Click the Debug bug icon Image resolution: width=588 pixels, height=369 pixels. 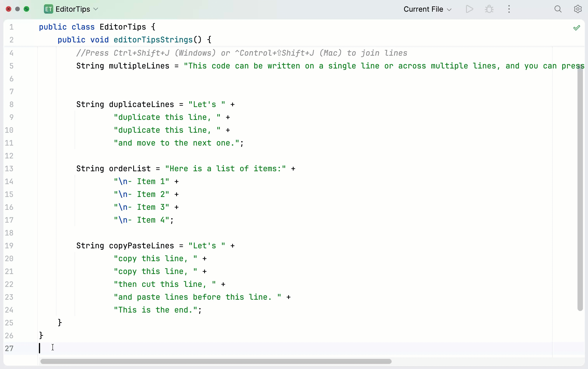click(489, 9)
